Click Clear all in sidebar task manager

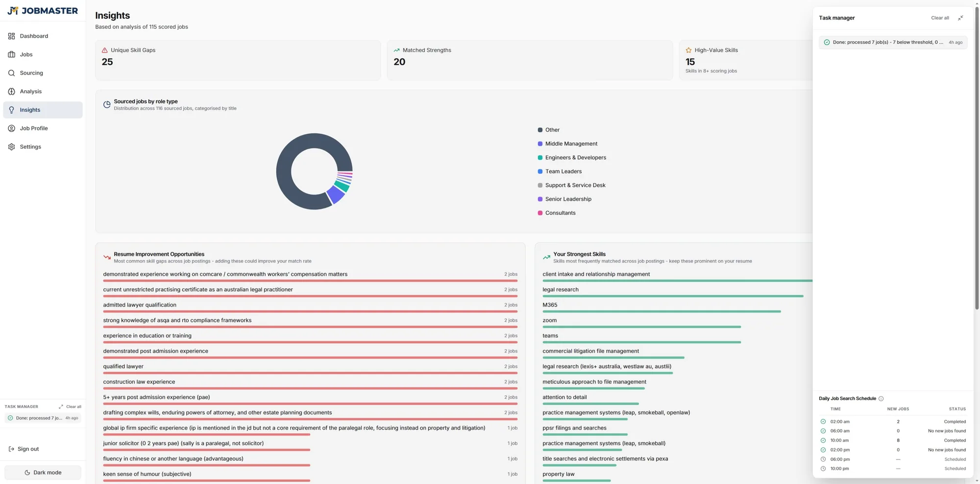click(73, 407)
